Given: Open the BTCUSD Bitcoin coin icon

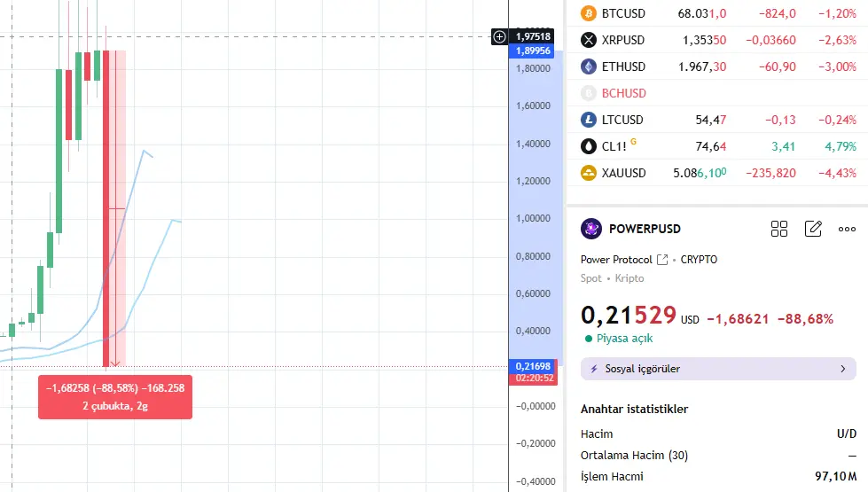Looking at the screenshot, I should [589, 13].
